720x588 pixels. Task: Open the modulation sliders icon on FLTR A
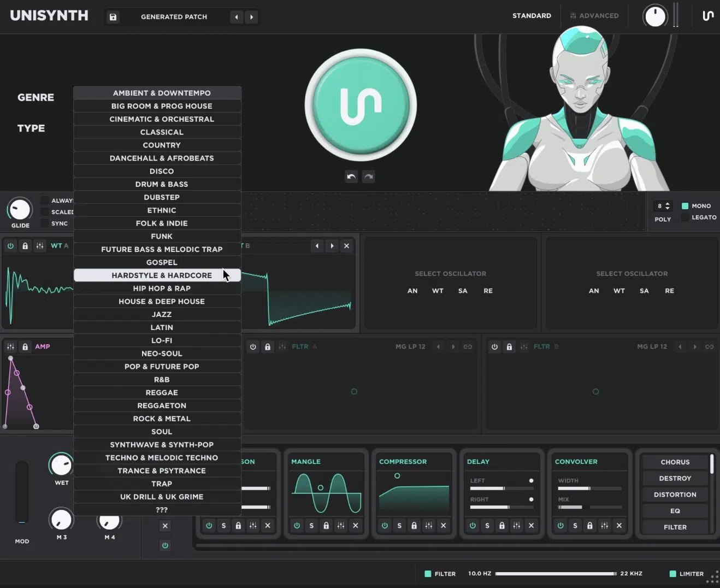(x=282, y=346)
